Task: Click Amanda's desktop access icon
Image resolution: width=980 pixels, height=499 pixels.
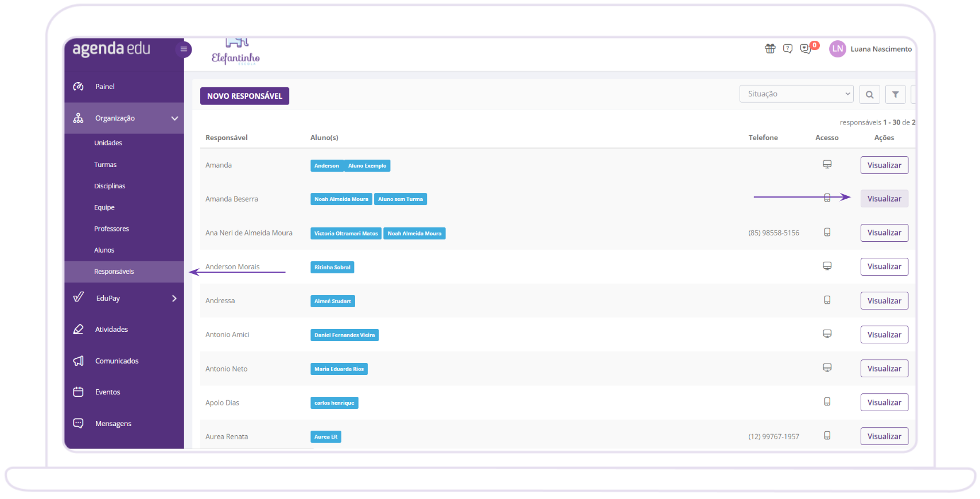Action: pos(827,165)
